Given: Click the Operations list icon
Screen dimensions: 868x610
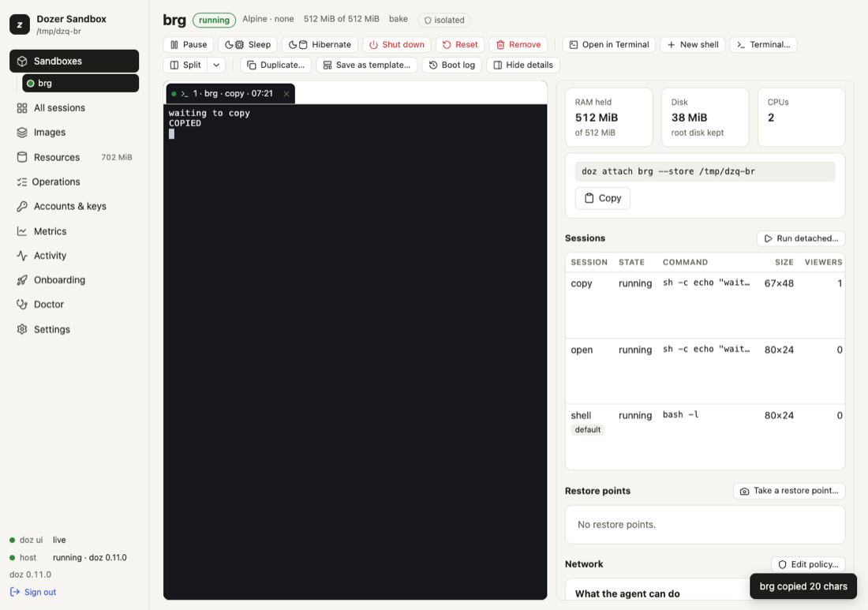Looking at the screenshot, I should (22, 182).
